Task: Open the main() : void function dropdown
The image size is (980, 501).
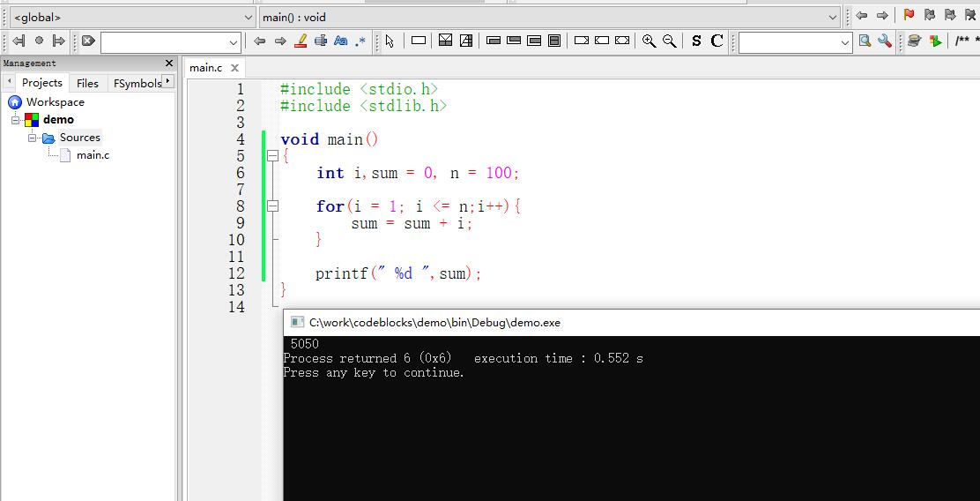Action: 550,18
